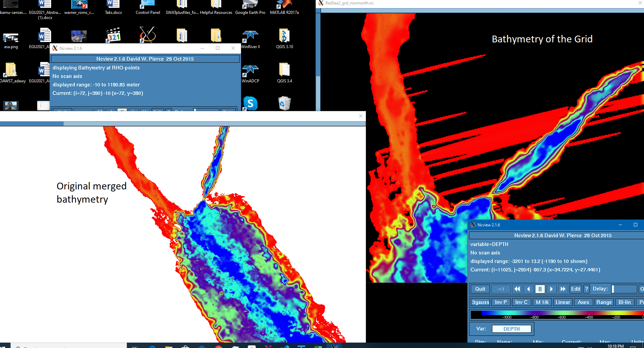Select the DEPTH variable button

pyautogui.click(x=511, y=329)
